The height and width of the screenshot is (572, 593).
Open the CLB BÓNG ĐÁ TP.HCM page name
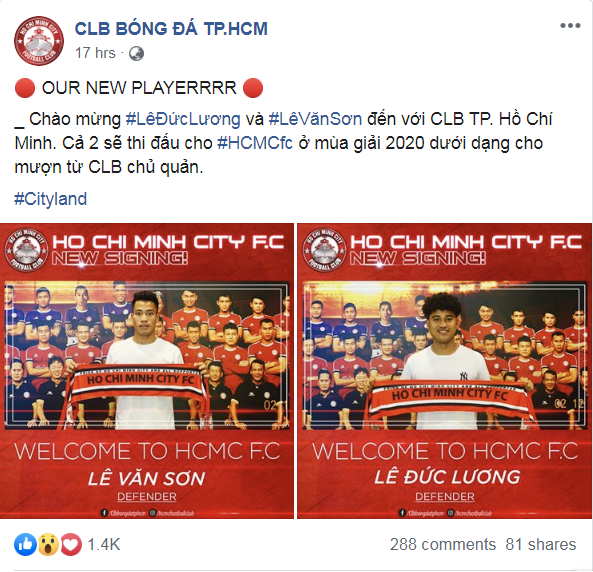pos(171,29)
